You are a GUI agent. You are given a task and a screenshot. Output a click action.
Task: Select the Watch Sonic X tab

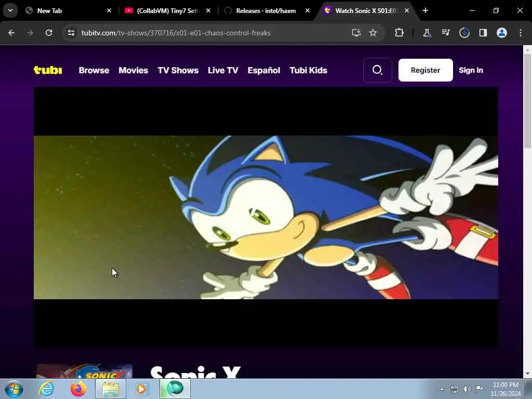tap(366, 10)
